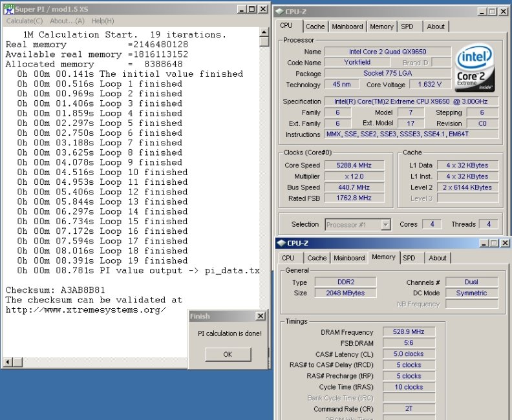
Task: Minimize the Super PI window
Action: click(241, 9)
